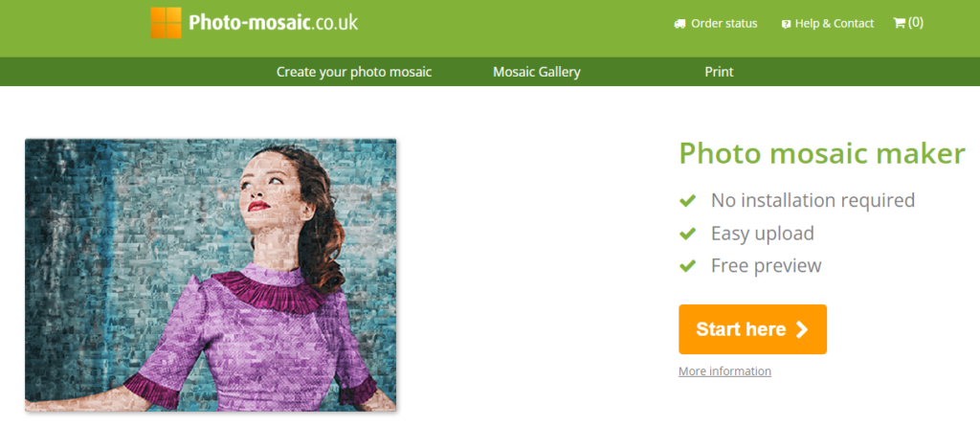This screenshot has height=426, width=980.
Task: Click the checkmark beside Free preview
Action: (x=687, y=266)
